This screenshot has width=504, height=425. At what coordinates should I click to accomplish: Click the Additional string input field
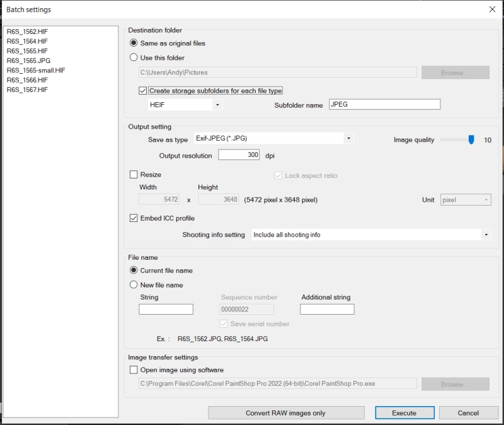327,309
